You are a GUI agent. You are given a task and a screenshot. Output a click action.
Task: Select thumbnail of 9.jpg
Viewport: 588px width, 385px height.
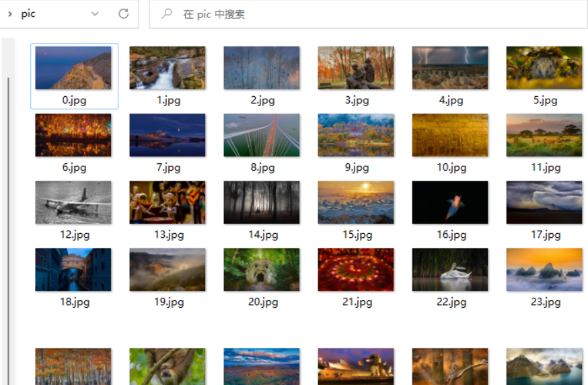(x=356, y=135)
